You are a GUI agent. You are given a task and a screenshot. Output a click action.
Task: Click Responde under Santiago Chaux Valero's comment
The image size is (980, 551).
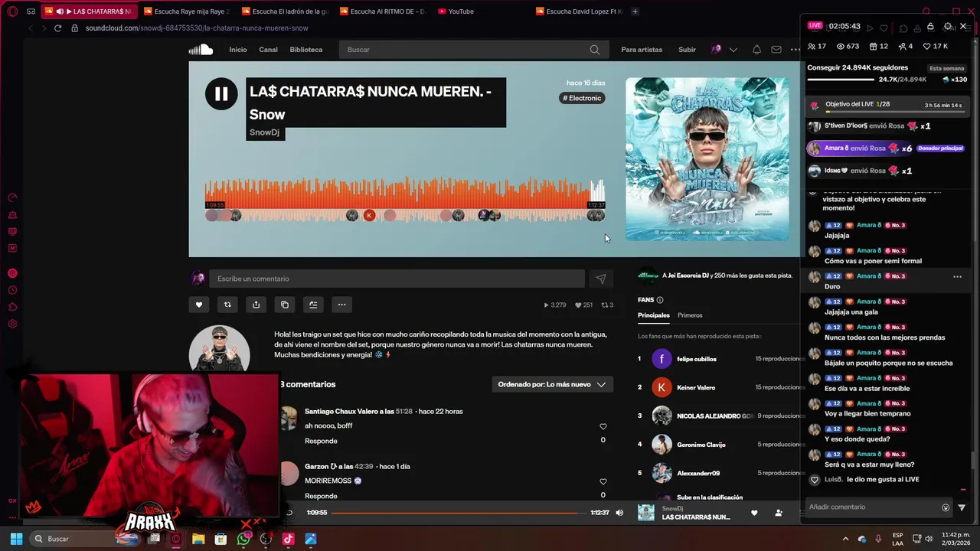(x=321, y=441)
